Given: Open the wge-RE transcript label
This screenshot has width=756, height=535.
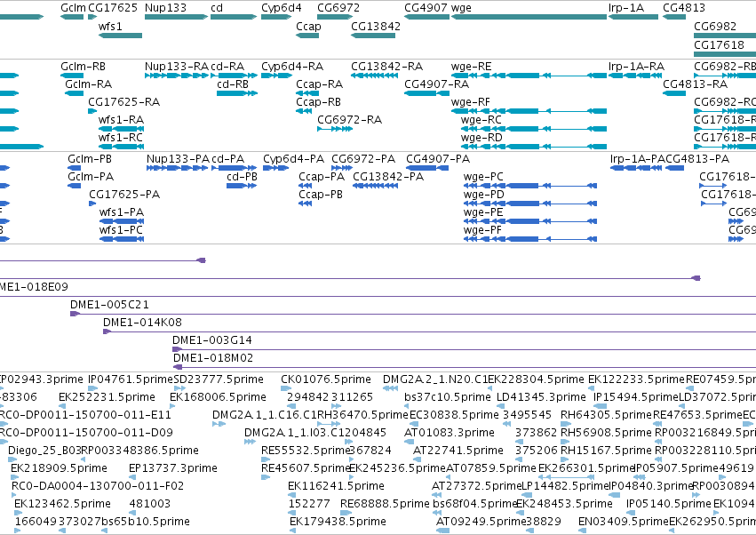Looking at the screenshot, I should tap(471, 66).
